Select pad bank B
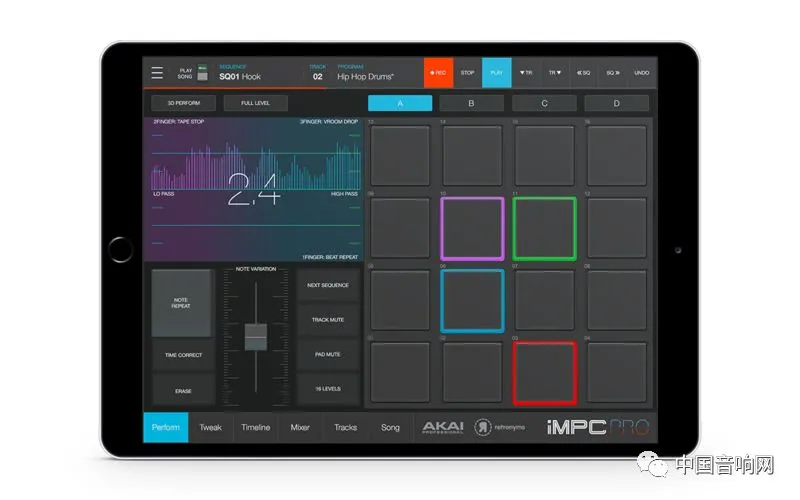Viewport: 800px width, 500px height. click(x=471, y=103)
